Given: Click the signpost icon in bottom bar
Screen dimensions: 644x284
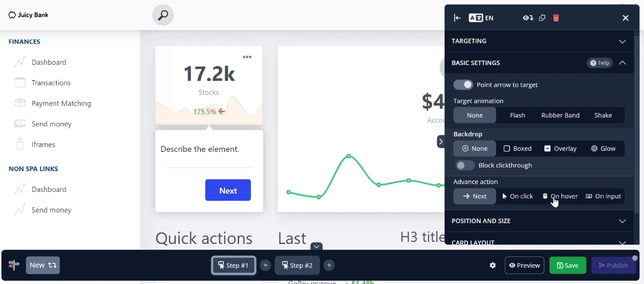Looking at the screenshot, I should tap(14, 265).
